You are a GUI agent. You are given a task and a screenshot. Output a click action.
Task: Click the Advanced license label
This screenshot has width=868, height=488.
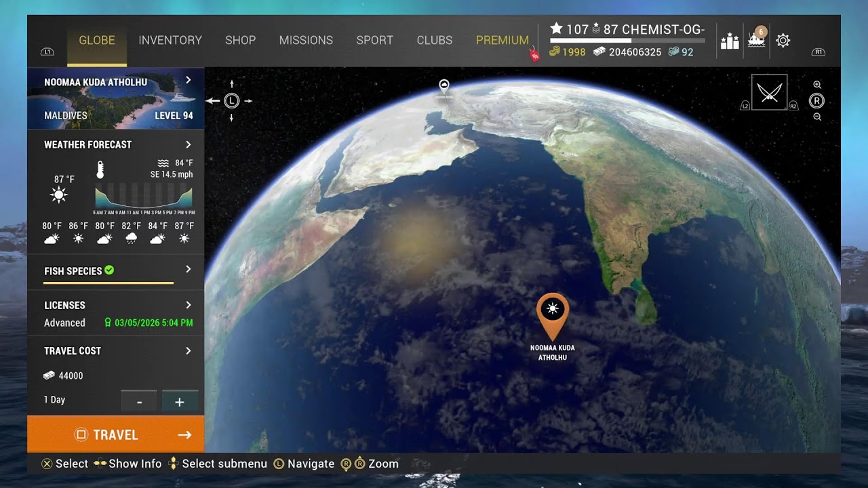(x=64, y=323)
